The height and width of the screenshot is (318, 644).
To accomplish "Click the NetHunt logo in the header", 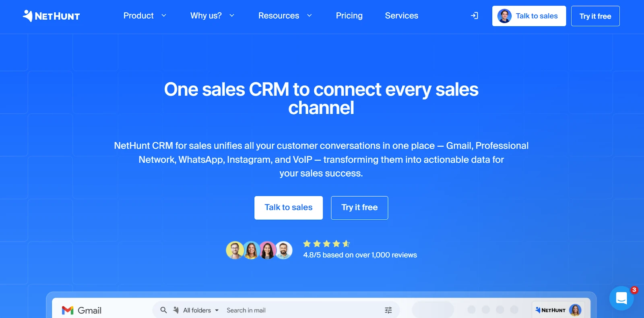I will click(51, 16).
